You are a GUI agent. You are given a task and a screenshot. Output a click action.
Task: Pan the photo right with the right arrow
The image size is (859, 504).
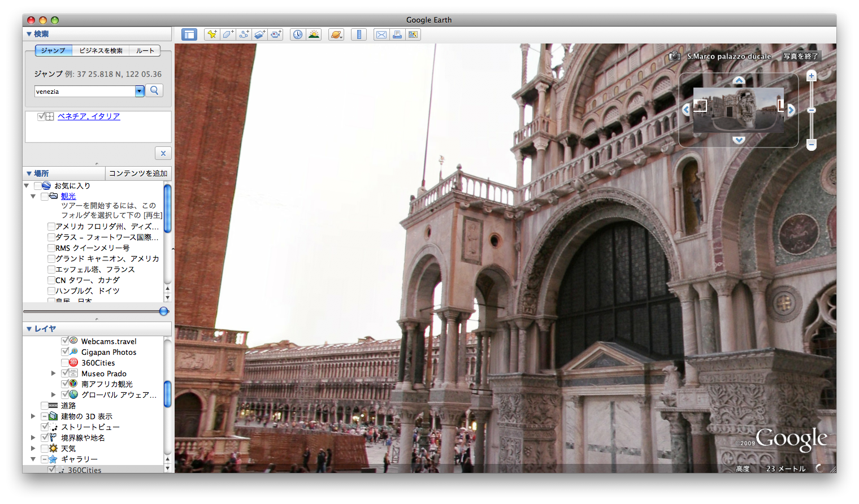[x=791, y=110]
